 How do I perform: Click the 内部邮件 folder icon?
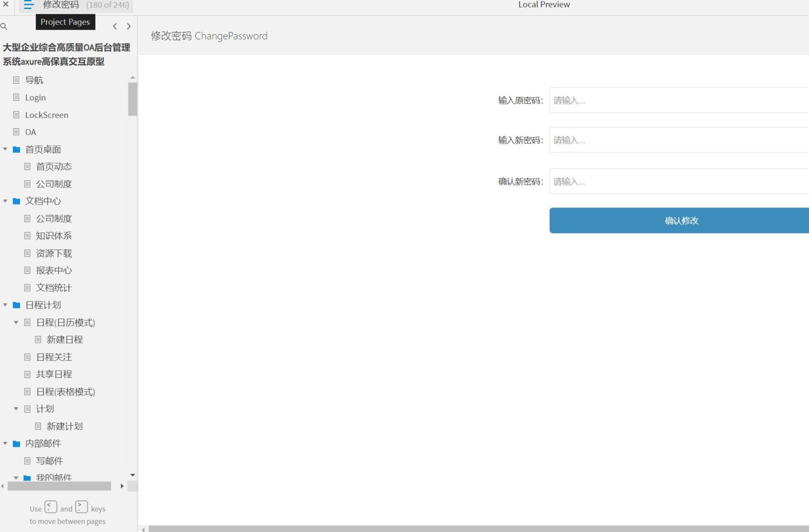(x=16, y=444)
